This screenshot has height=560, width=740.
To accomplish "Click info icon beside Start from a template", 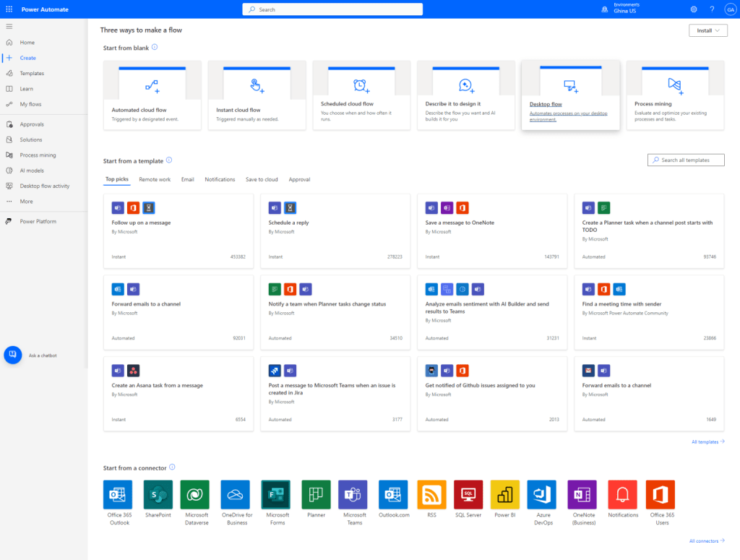I will pos(169,160).
